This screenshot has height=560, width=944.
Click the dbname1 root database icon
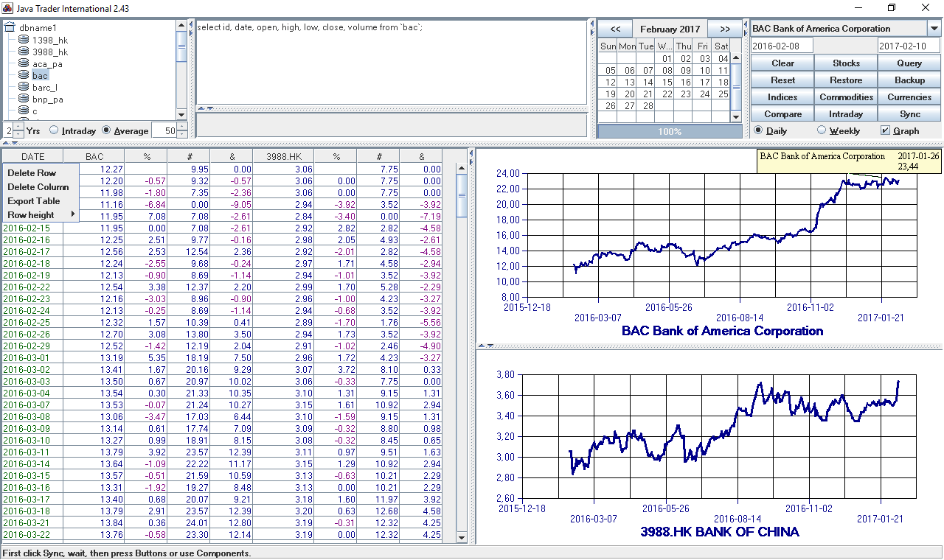(x=10, y=28)
